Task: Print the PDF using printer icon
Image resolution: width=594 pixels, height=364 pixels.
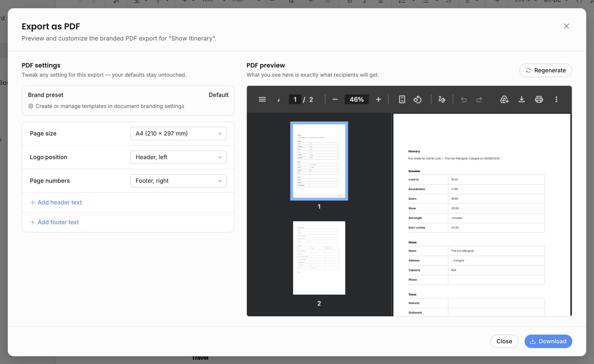Action: click(x=539, y=99)
